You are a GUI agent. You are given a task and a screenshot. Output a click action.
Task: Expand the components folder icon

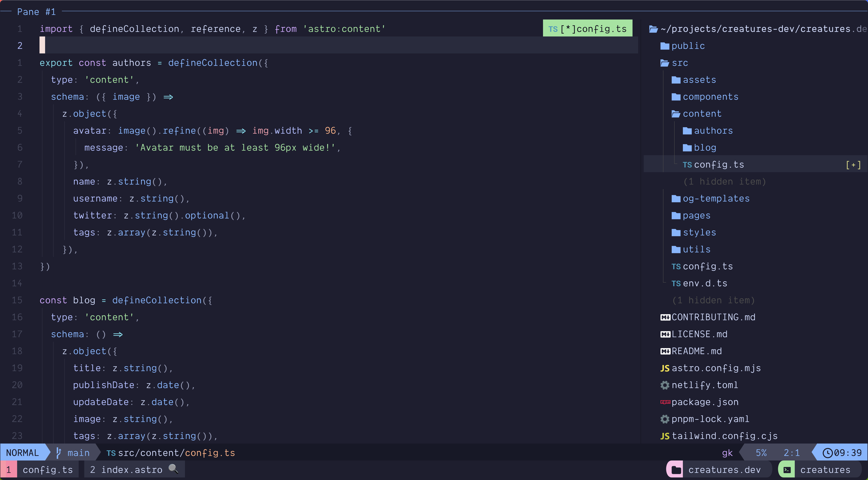point(676,97)
